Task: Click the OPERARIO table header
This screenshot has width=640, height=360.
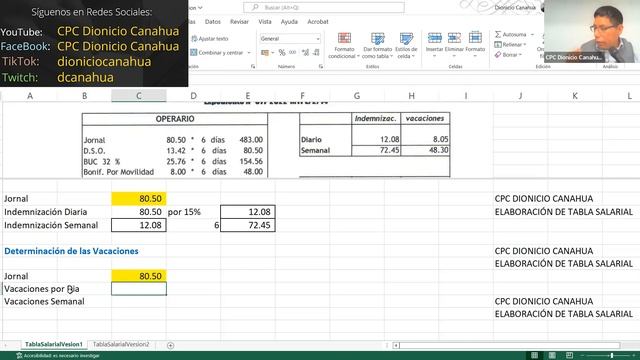Action: 175,119
